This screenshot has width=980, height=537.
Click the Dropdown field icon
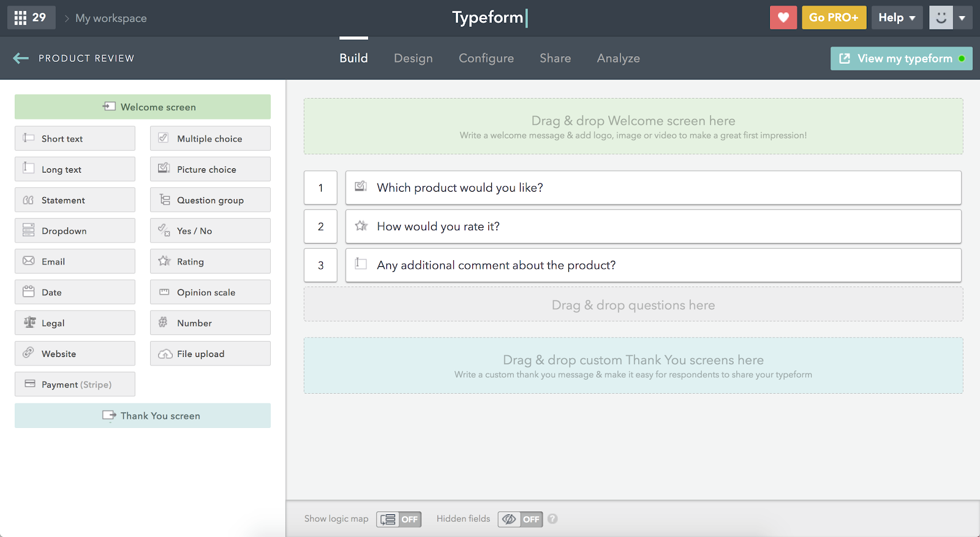[29, 230]
